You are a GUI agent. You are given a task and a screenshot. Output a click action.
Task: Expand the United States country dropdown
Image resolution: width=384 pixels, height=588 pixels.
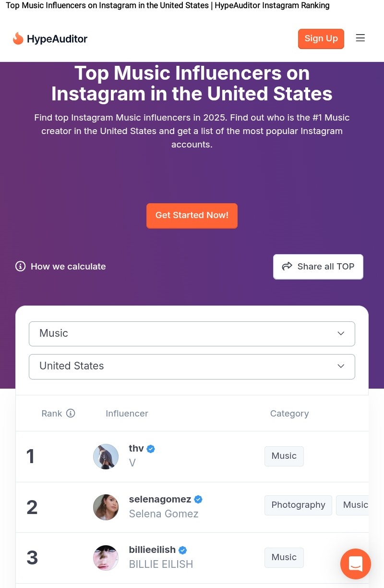click(x=192, y=367)
